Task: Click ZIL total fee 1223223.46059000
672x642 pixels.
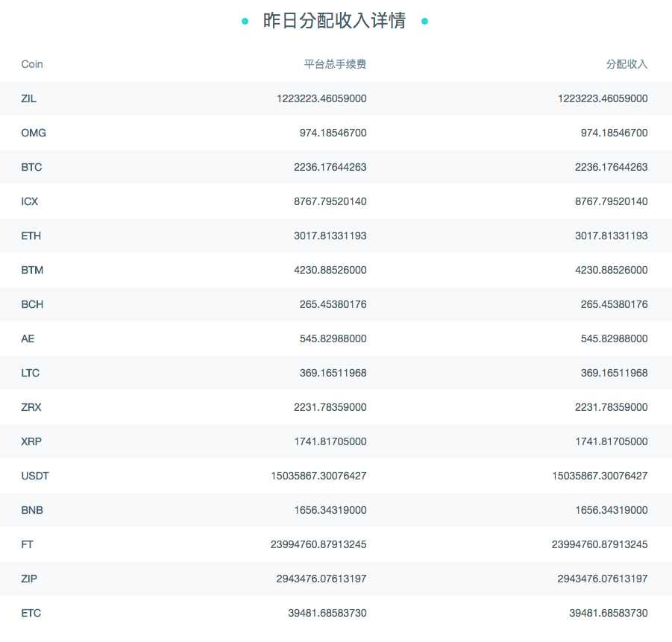Action: (x=321, y=98)
